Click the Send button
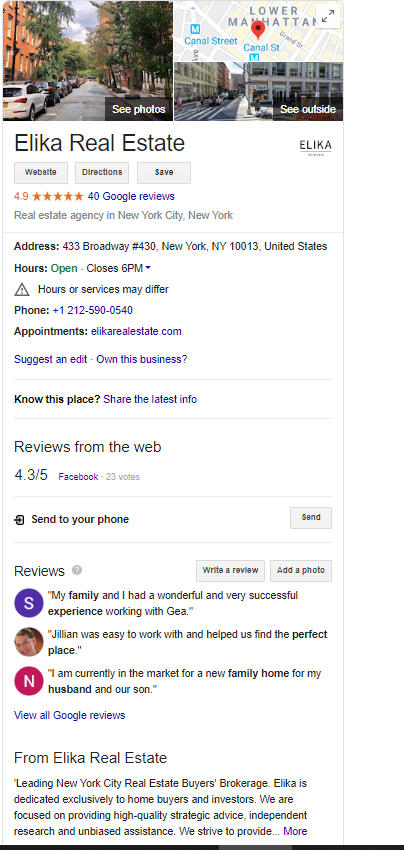 [x=311, y=518]
